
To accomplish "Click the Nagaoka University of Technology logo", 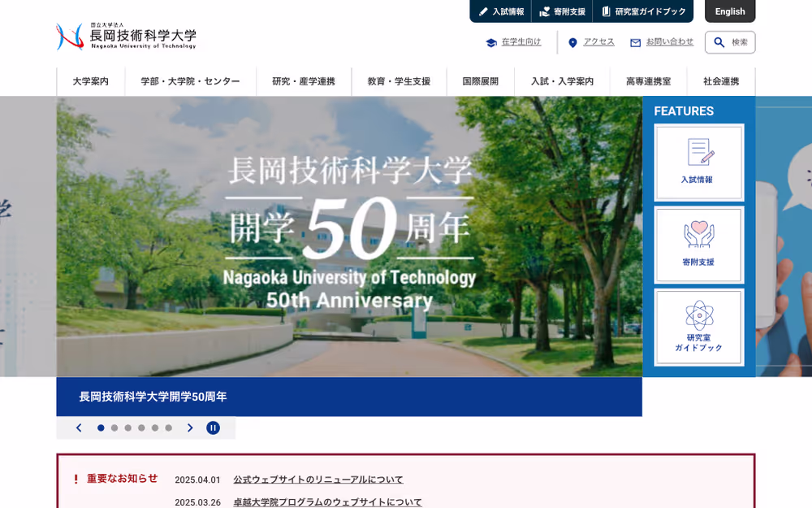I will click(x=127, y=37).
